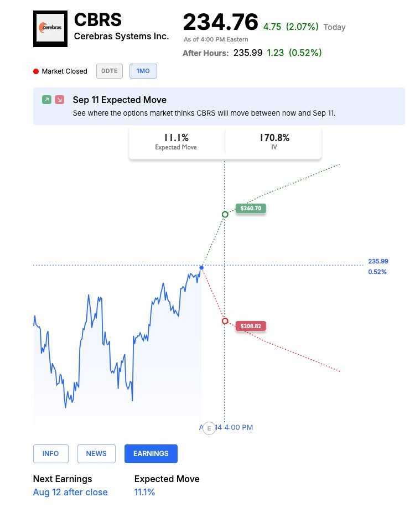Click the red Market Closed status dot

36,71
